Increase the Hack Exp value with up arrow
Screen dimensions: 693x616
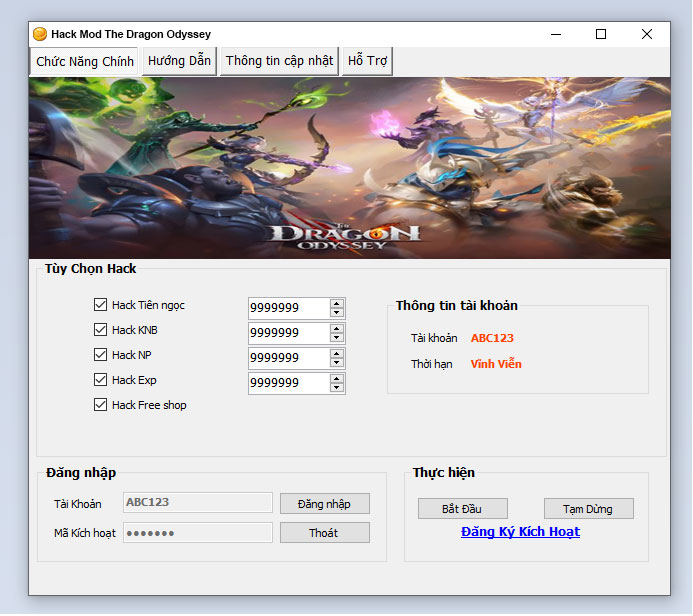point(337,379)
